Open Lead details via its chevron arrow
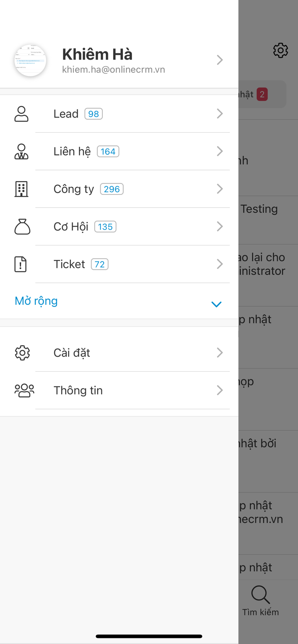The width and height of the screenshot is (298, 644). [x=220, y=113]
